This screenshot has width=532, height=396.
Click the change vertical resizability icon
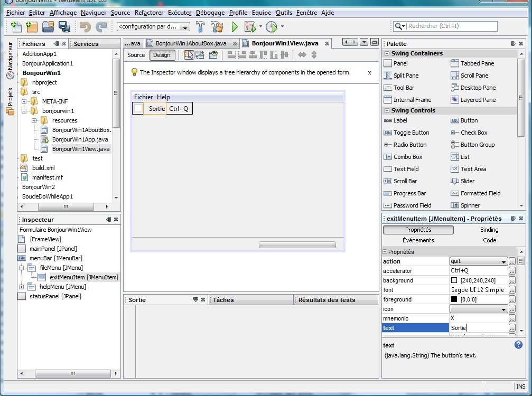click(x=314, y=54)
